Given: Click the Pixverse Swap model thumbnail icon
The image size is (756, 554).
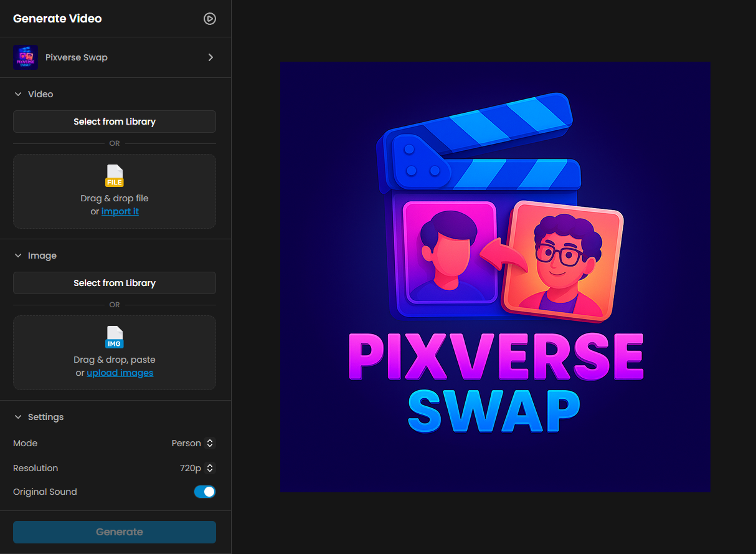Looking at the screenshot, I should pos(26,57).
